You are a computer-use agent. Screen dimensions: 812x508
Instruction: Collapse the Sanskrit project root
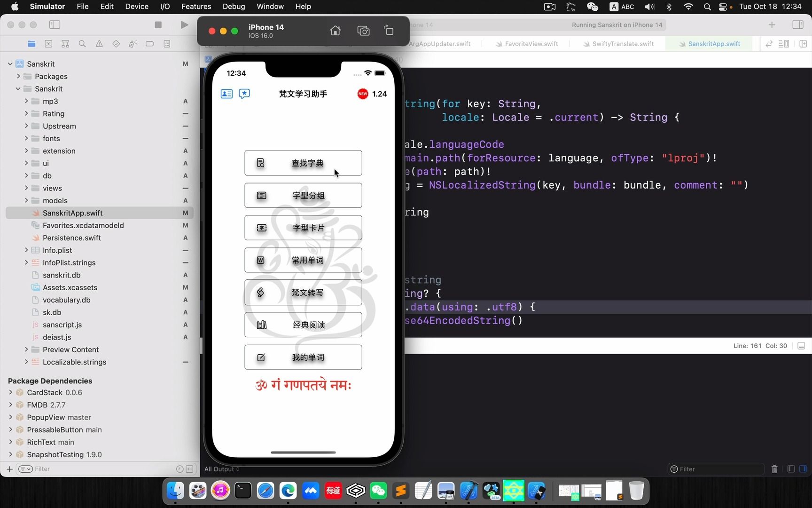pyautogui.click(x=10, y=64)
